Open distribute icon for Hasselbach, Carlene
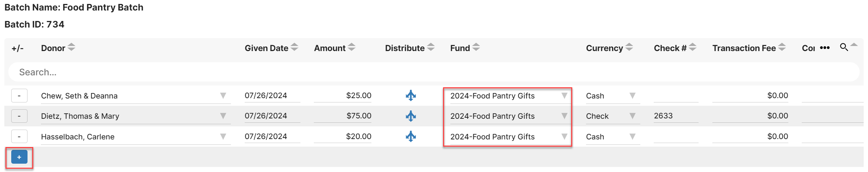This screenshot has height=172, width=868. point(410,137)
